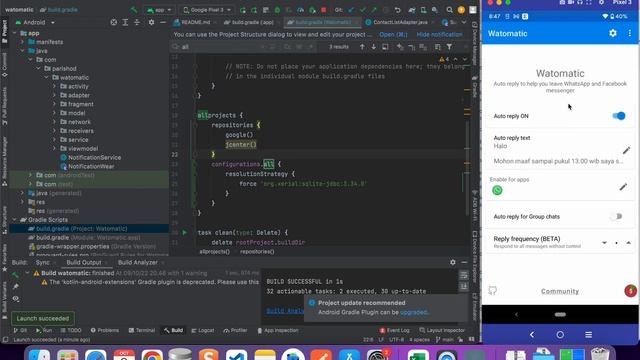
Task: Open the Sync tab in Build panel
Action: pyautogui.click(x=42, y=262)
